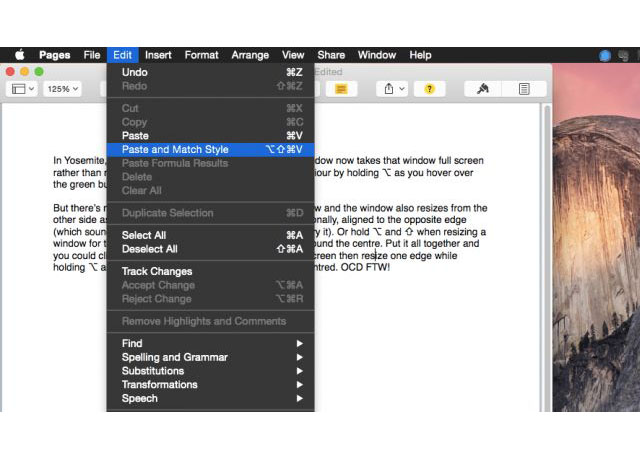Open the Help menu
The image size is (640, 460).
click(x=420, y=55)
